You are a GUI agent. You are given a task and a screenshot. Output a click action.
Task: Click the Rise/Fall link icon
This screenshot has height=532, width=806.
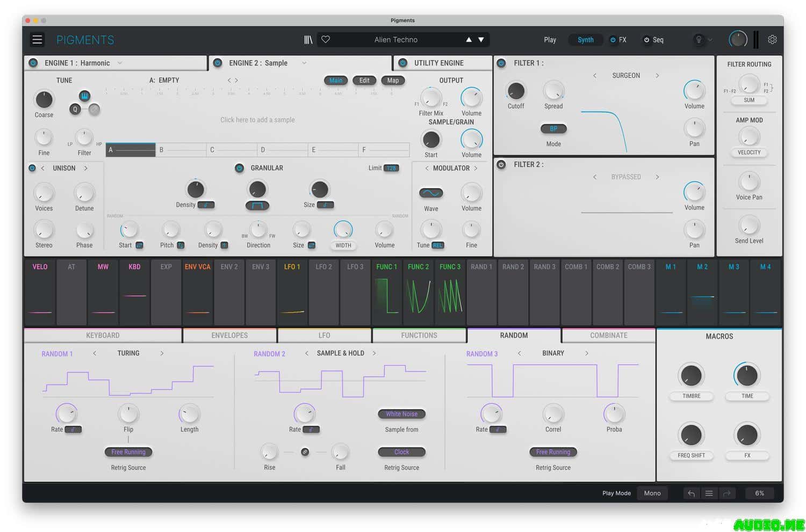[x=305, y=452]
